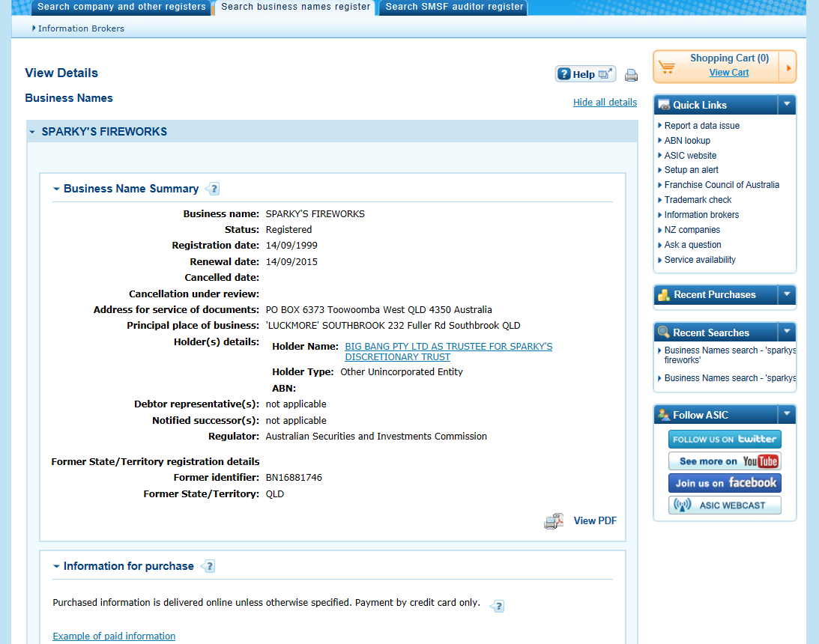Screen dimensions: 819x644
Task: Collapse the Recent Purchases panel dropdown
Action: (x=787, y=294)
